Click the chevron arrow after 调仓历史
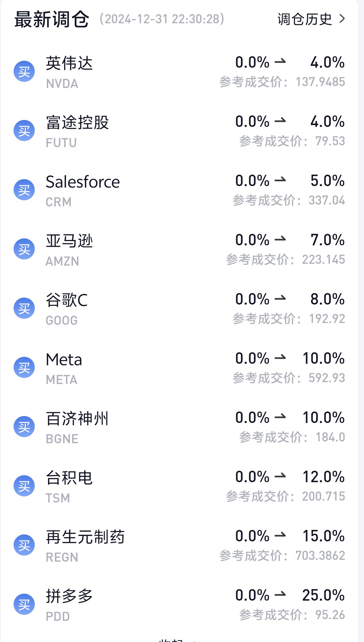 point(342,19)
